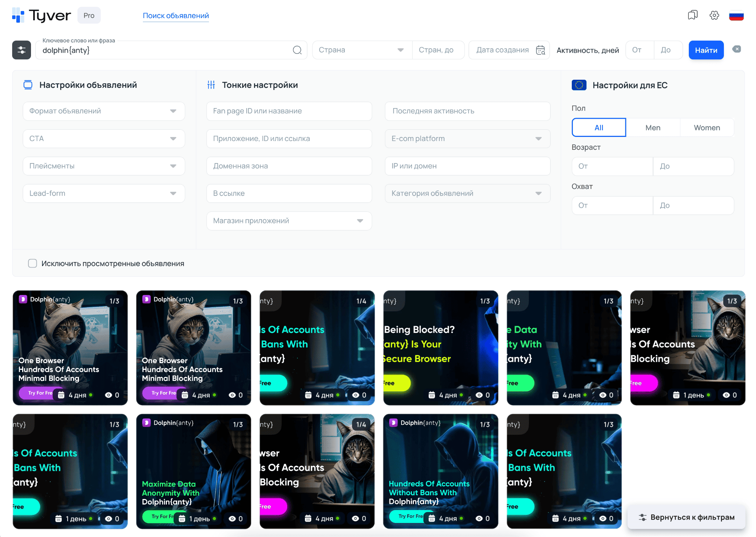Click the EU flag settings icon

(579, 85)
